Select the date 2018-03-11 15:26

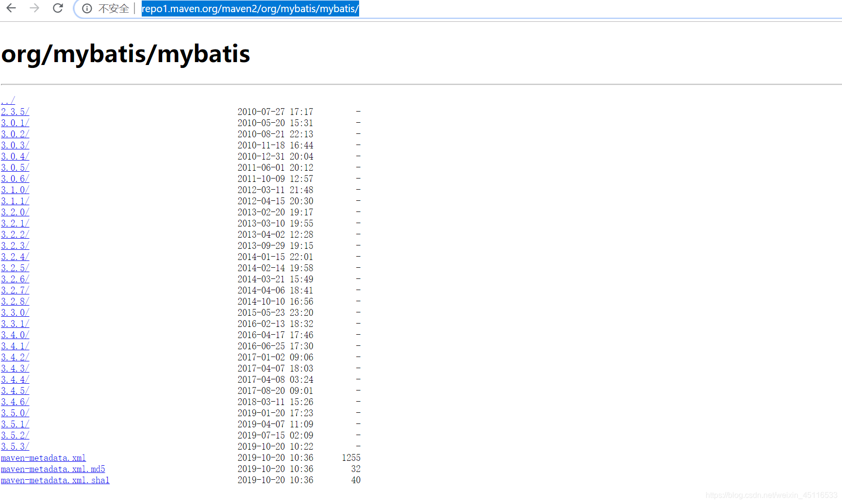[x=275, y=402]
